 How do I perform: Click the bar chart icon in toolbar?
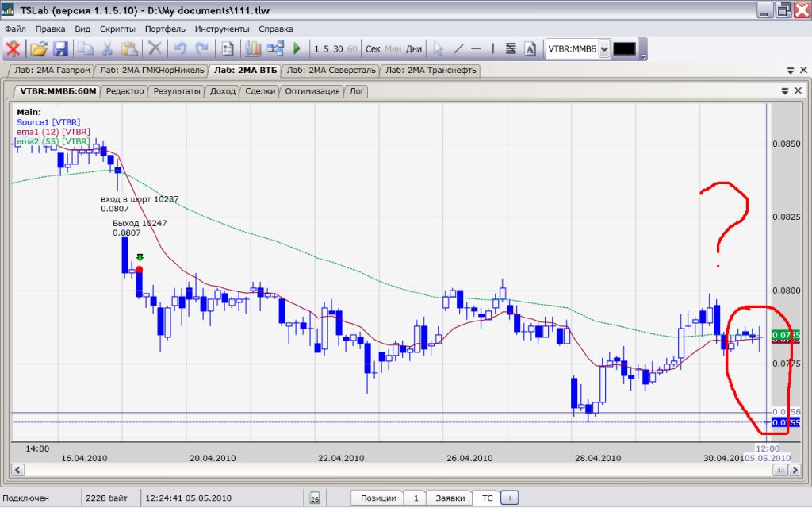pos(254,49)
